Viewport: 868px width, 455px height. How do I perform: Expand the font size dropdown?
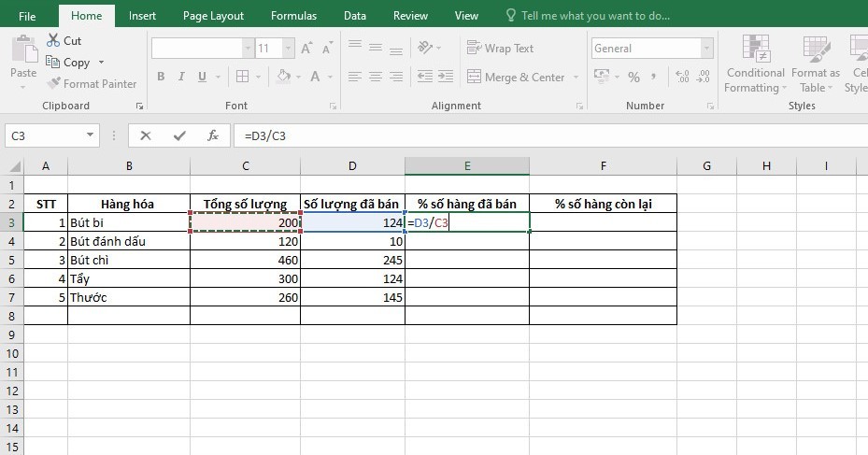pos(288,49)
